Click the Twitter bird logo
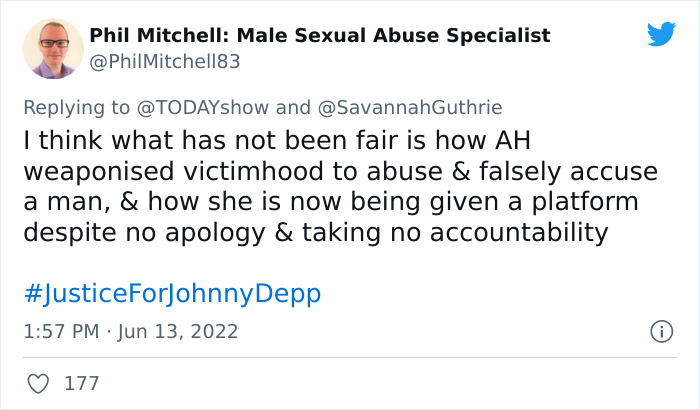Image resolution: width=700 pixels, height=410 pixels. [x=661, y=34]
